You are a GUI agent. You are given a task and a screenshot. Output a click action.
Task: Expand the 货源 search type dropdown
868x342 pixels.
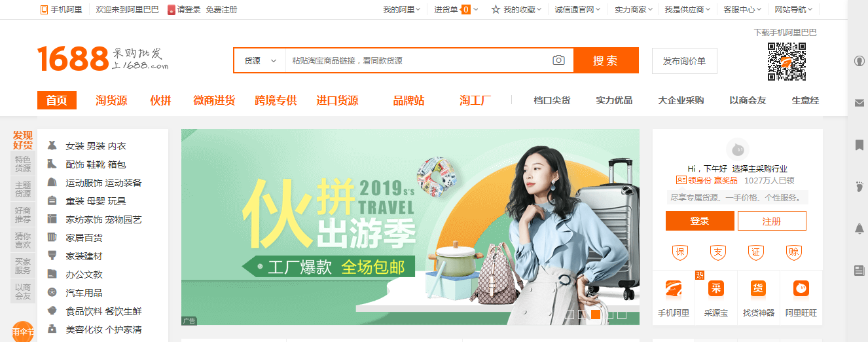[x=260, y=60]
